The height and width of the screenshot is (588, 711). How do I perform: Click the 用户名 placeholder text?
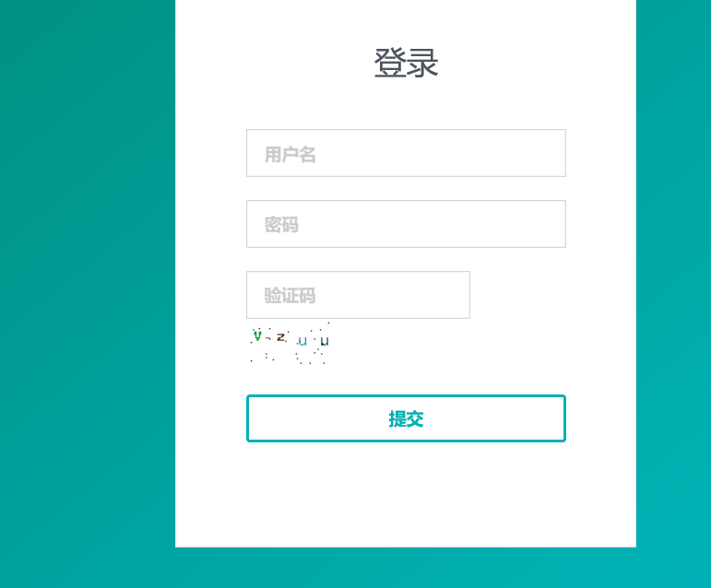(290, 155)
